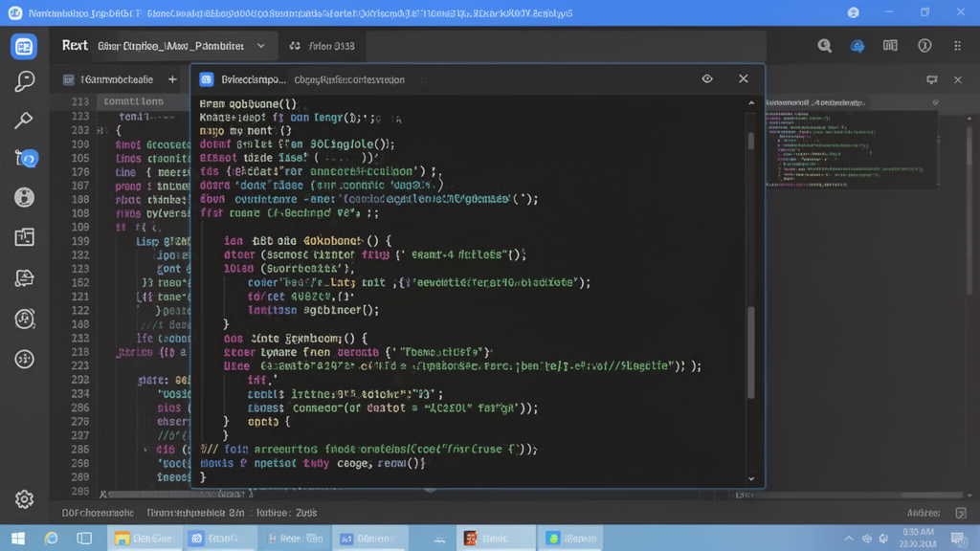The image size is (980, 551).
Task: Close the popup code editor window
Action: click(x=744, y=79)
